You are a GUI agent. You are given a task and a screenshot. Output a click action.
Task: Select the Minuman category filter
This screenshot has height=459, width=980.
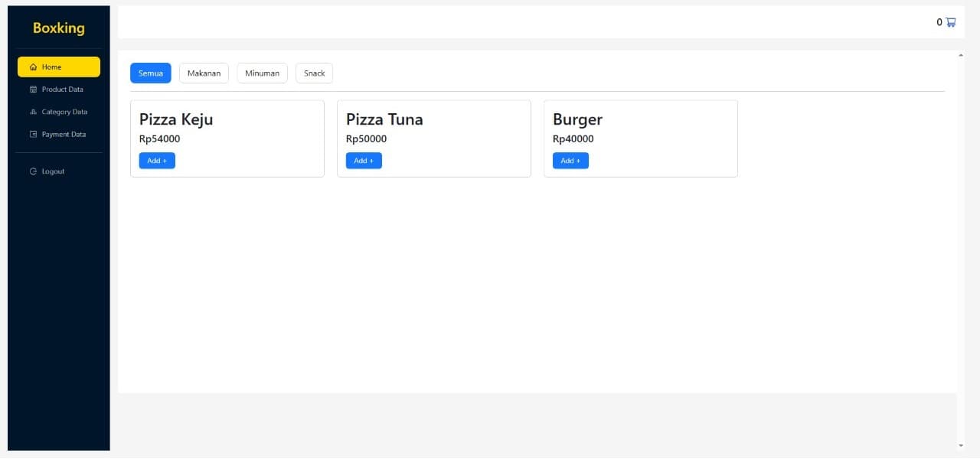262,73
